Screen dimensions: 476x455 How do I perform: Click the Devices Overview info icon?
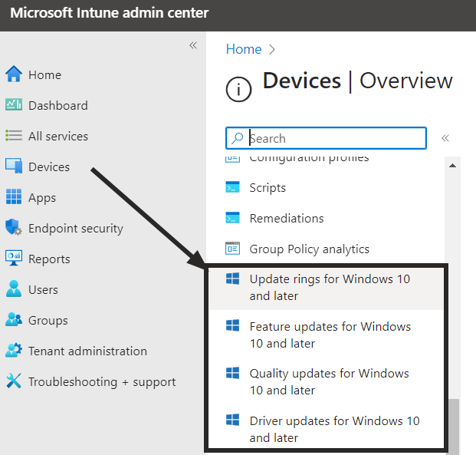point(238,89)
